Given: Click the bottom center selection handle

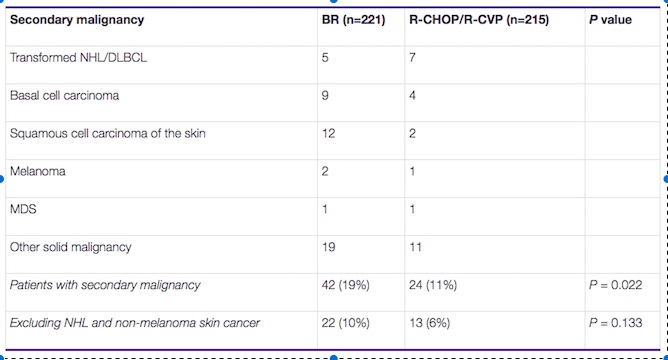Looking at the screenshot, I should 334,358.
